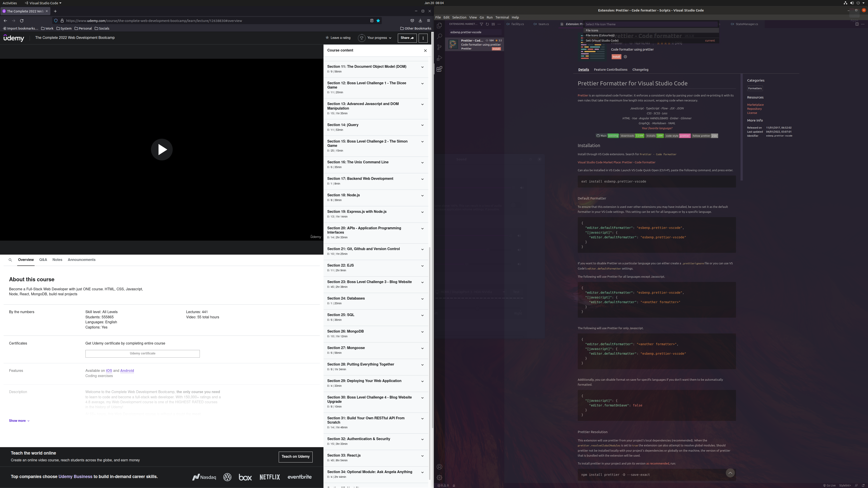
Task: Open VS Code Terminal menu
Action: 502,18
